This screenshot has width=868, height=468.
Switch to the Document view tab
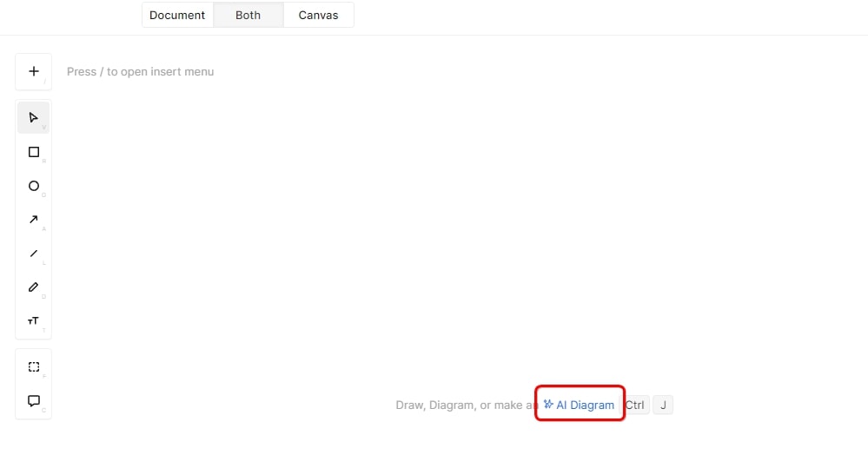coord(177,15)
